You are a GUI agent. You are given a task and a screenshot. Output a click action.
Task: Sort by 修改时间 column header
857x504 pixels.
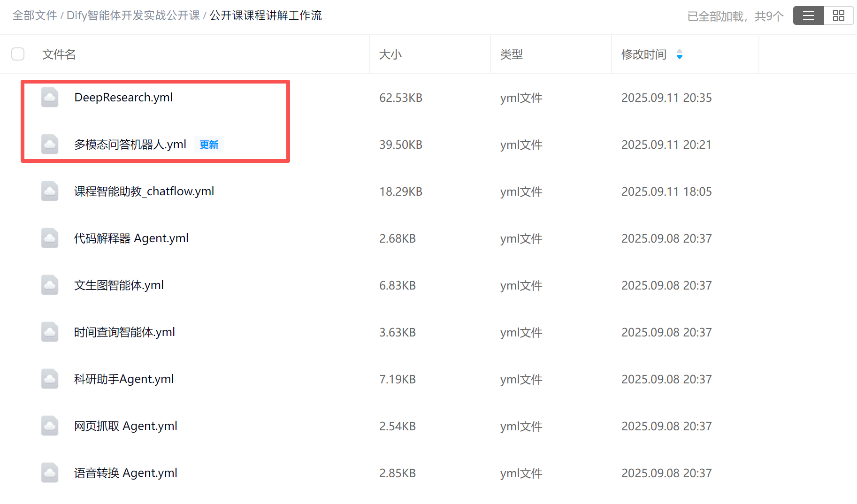(x=644, y=54)
